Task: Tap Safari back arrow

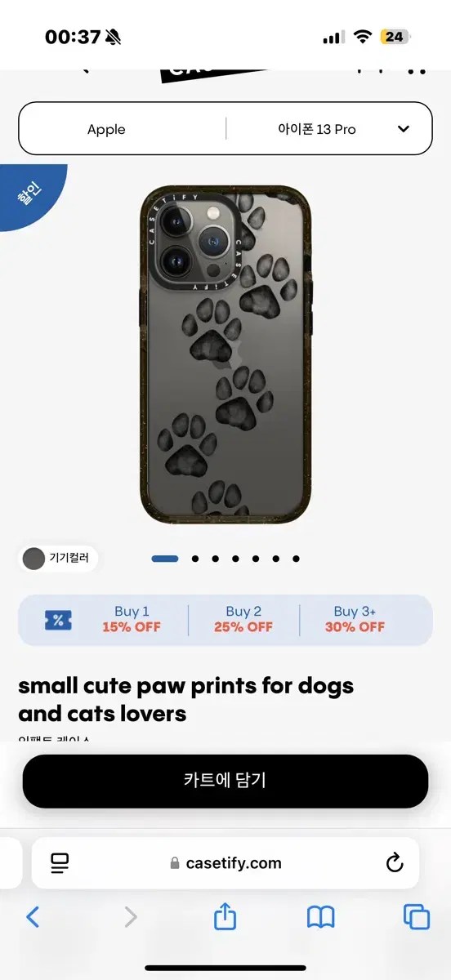Action: tap(33, 917)
